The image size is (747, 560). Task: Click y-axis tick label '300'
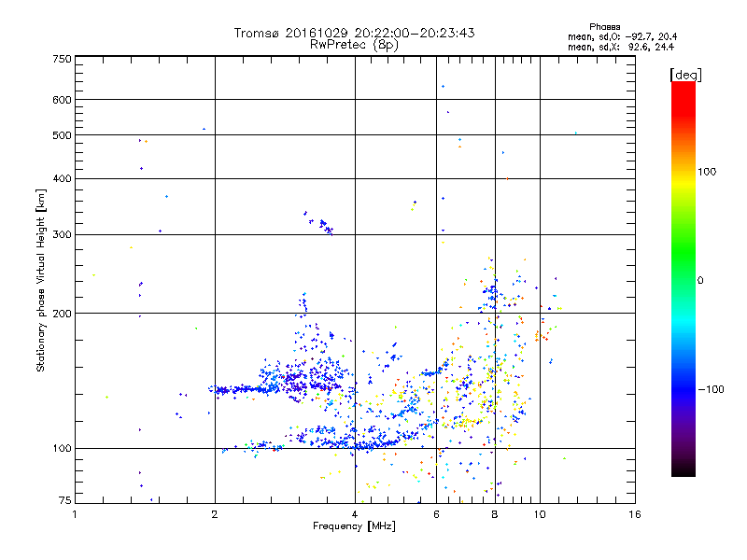62,234
